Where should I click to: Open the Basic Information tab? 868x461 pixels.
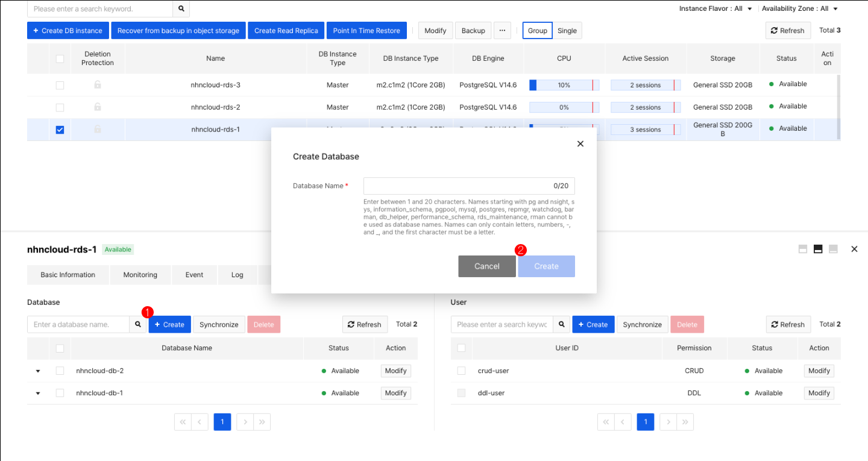point(68,275)
